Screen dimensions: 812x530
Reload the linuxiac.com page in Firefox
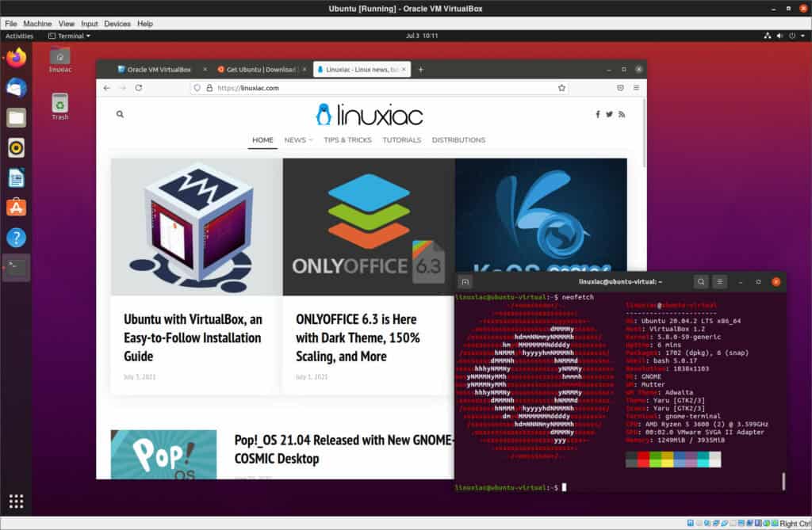point(139,88)
